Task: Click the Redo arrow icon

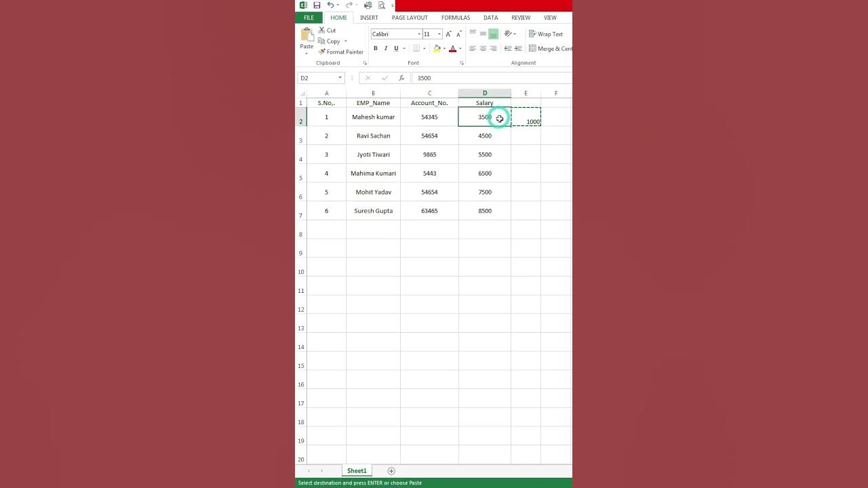Action: [x=349, y=5]
